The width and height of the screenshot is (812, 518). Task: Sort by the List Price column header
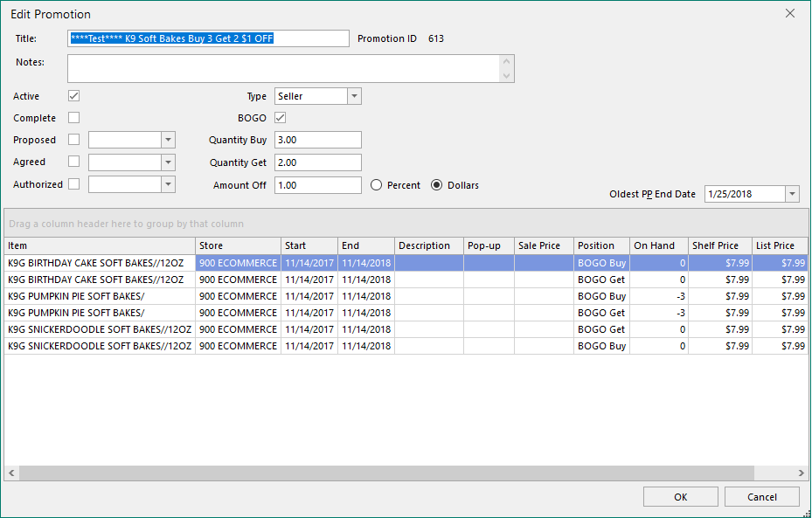(780, 245)
